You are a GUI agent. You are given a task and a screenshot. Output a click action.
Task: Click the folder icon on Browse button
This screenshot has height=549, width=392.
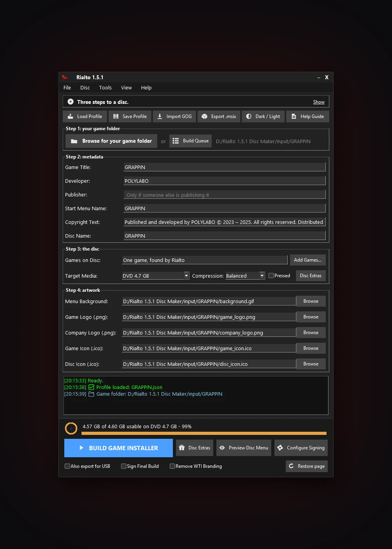[x=74, y=141]
